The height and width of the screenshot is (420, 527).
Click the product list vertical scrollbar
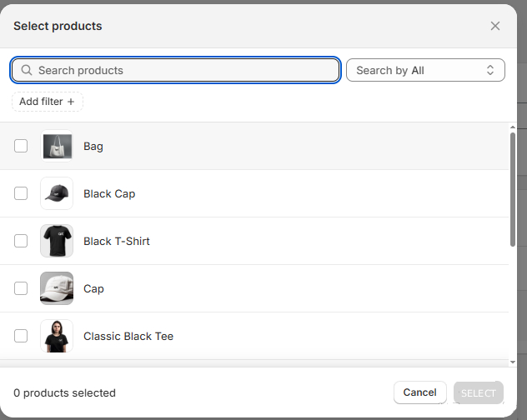coord(513,187)
